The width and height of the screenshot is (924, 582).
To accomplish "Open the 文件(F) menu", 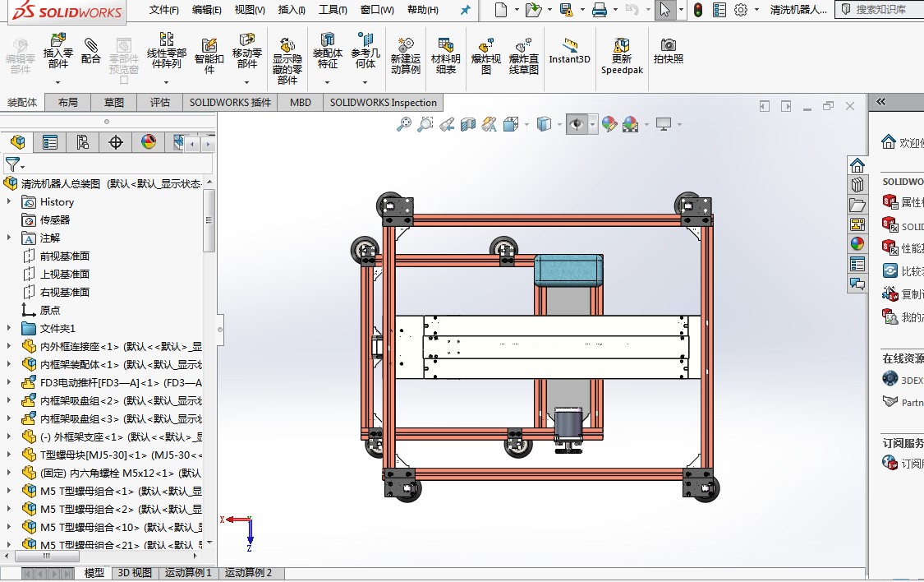I will point(163,9).
